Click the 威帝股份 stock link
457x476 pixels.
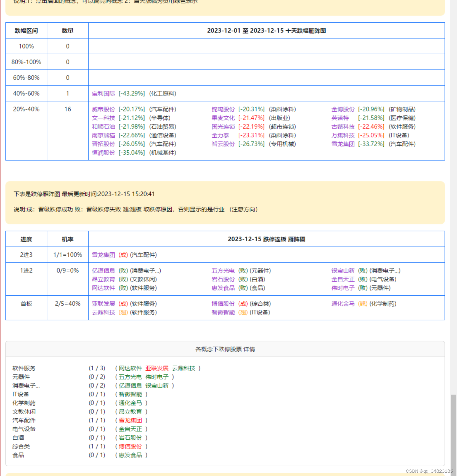click(x=103, y=109)
